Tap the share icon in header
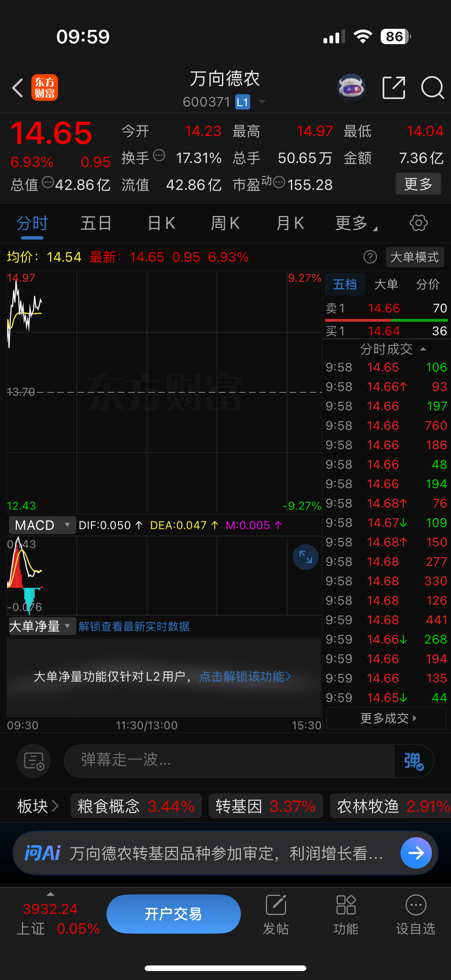This screenshot has width=451, height=980. [x=393, y=87]
